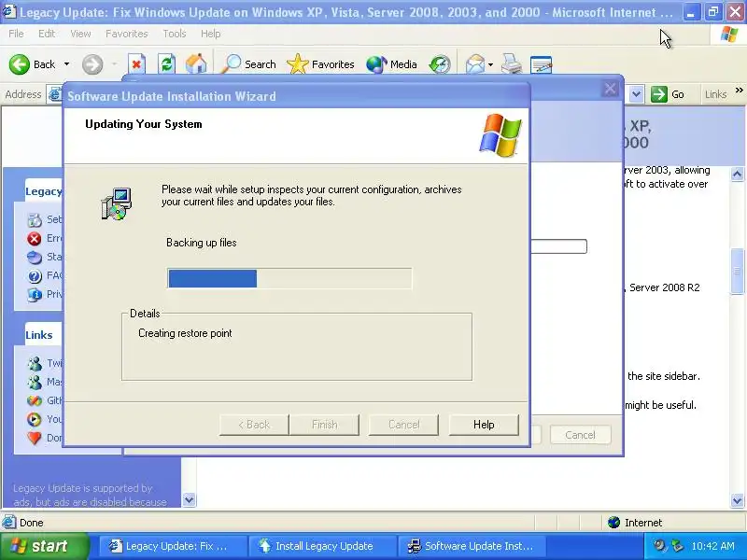Switch to Software Update Inst... taskbar button

pos(472,546)
